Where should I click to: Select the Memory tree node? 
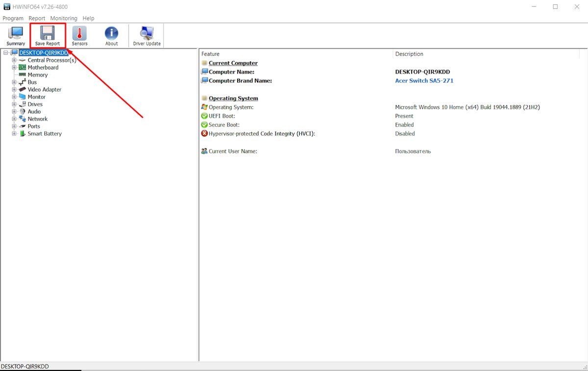point(38,75)
